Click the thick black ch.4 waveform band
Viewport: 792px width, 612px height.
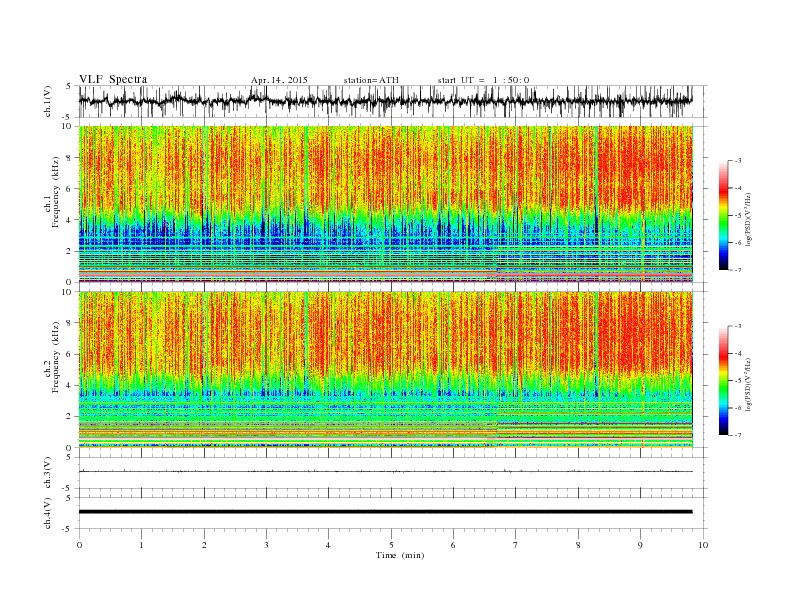385,512
